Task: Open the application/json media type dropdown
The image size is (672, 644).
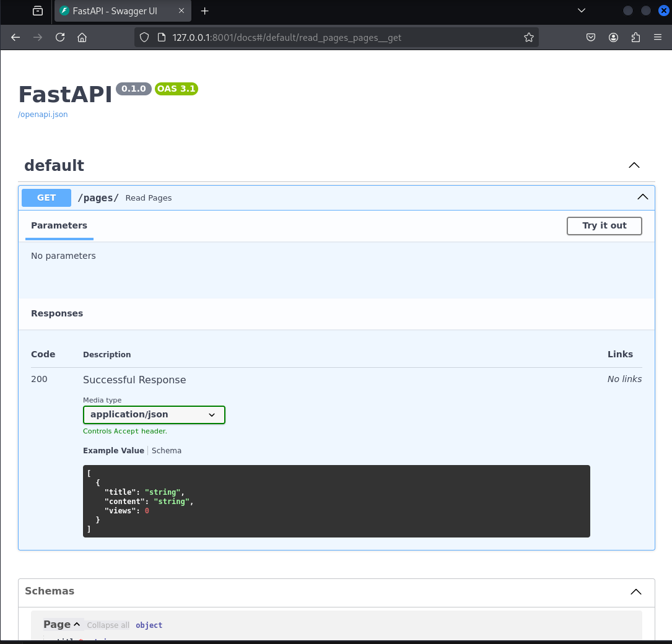Action: click(x=154, y=415)
